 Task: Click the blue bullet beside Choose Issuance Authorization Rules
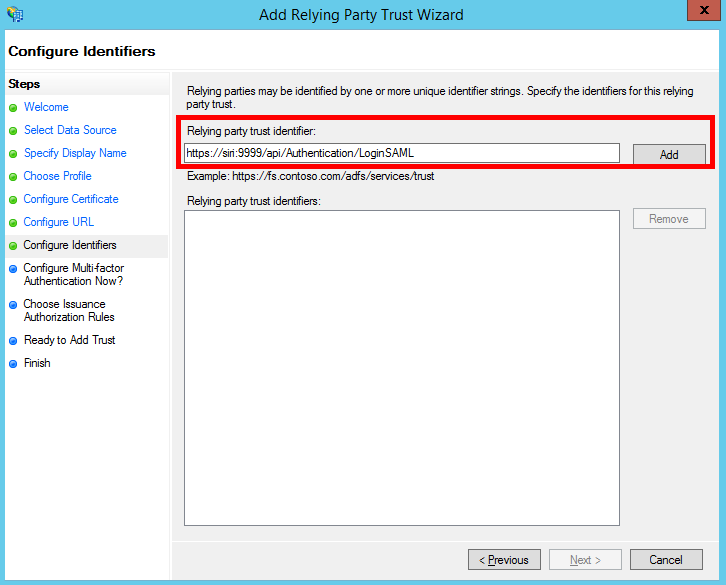coord(13,305)
